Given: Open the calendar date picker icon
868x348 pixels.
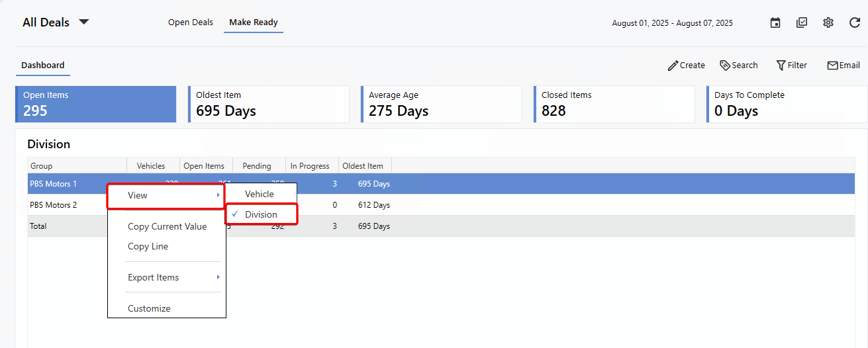Looking at the screenshot, I should [775, 22].
